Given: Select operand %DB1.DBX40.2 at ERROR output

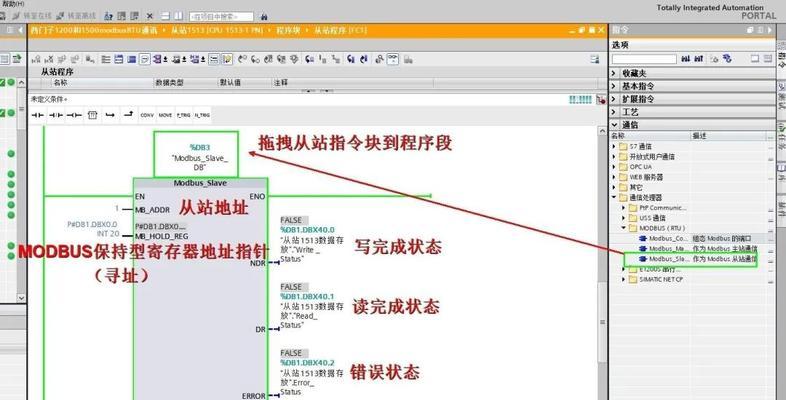Looking at the screenshot, I should (x=307, y=363).
